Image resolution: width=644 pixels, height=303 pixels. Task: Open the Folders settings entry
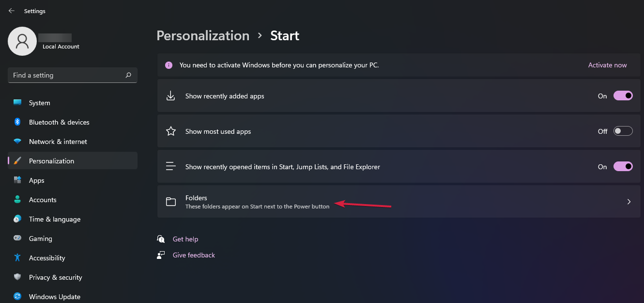click(x=399, y=202)
